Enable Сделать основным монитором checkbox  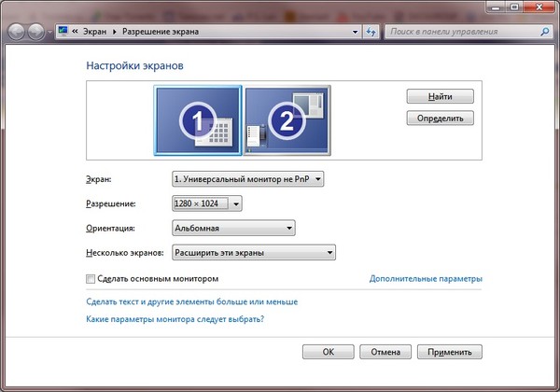[91, 279]
